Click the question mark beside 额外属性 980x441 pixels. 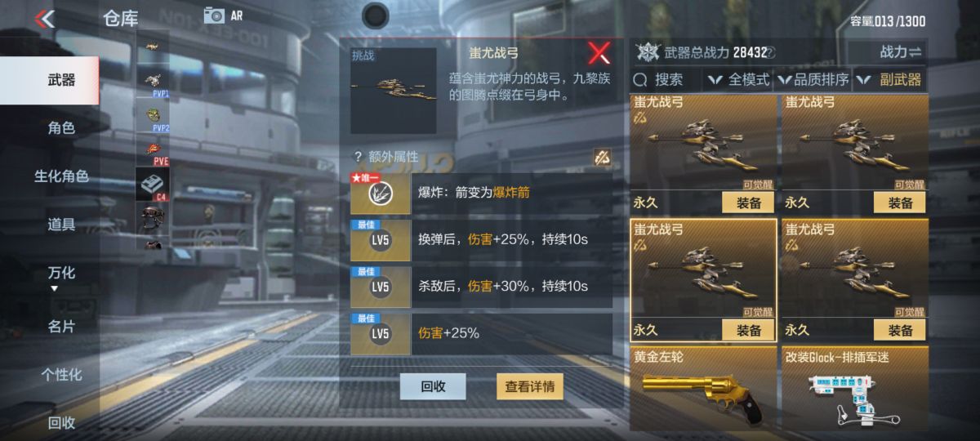point(357,157)
